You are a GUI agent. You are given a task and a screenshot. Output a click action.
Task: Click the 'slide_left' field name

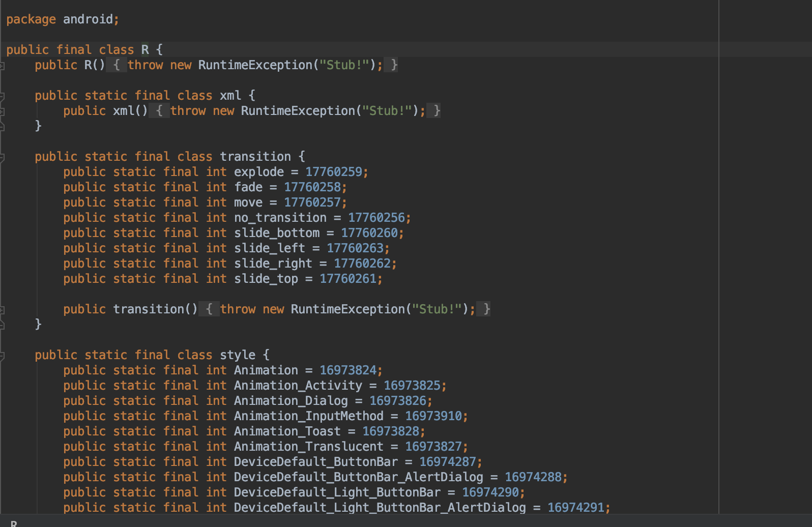(x=270, y=248)
